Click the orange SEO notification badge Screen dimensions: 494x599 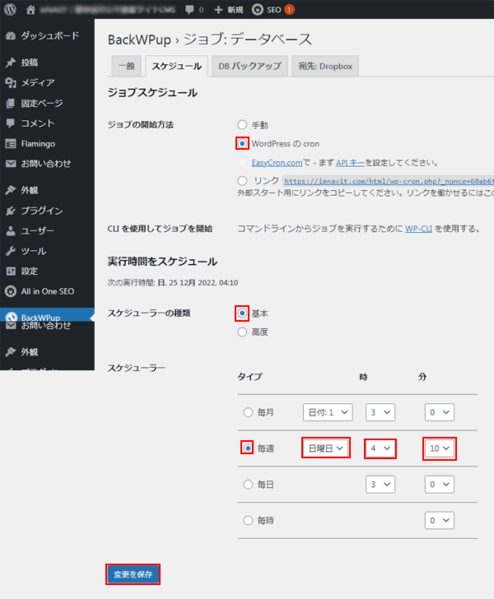click(x=290, y=10)
